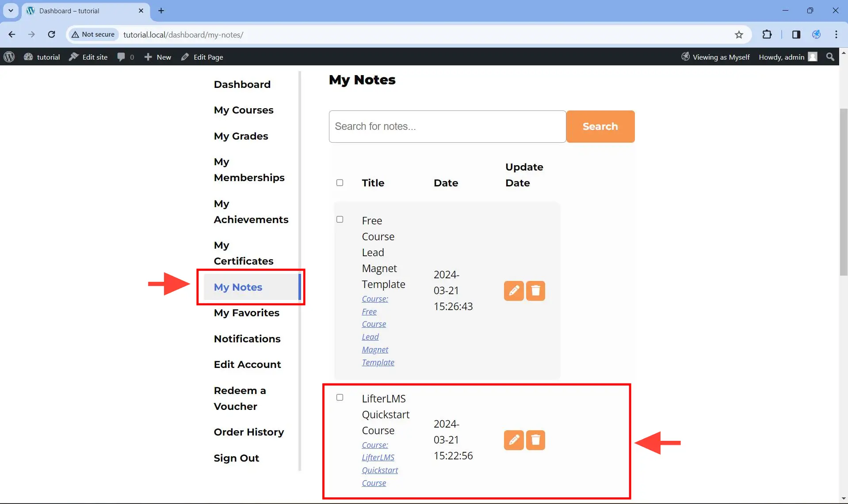This screenshot has width=848, height=504.
Task: Open the Howdy, admin account menu
Action: 787,57
